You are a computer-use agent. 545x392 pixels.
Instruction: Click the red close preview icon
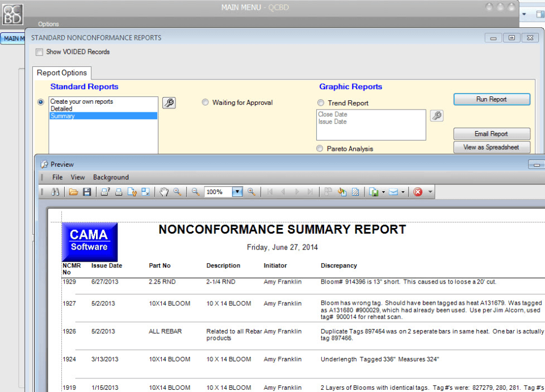click(x=418, y=192)
